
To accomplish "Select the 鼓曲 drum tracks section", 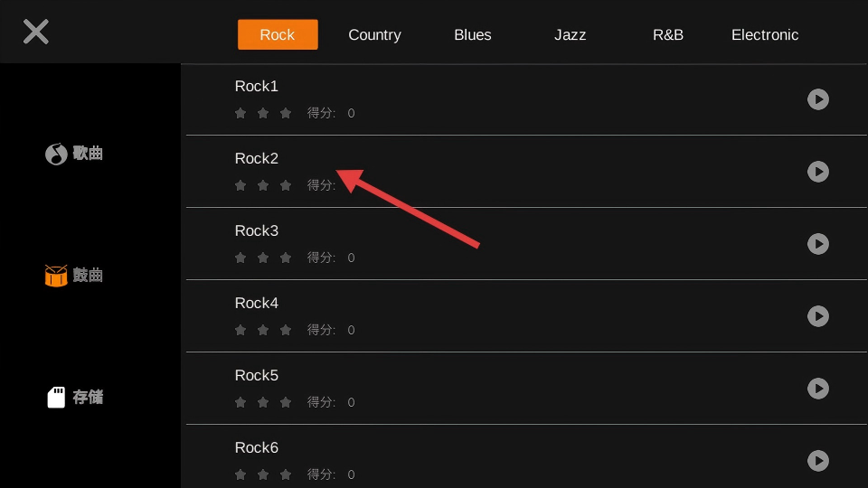I will tap(74, 276).
